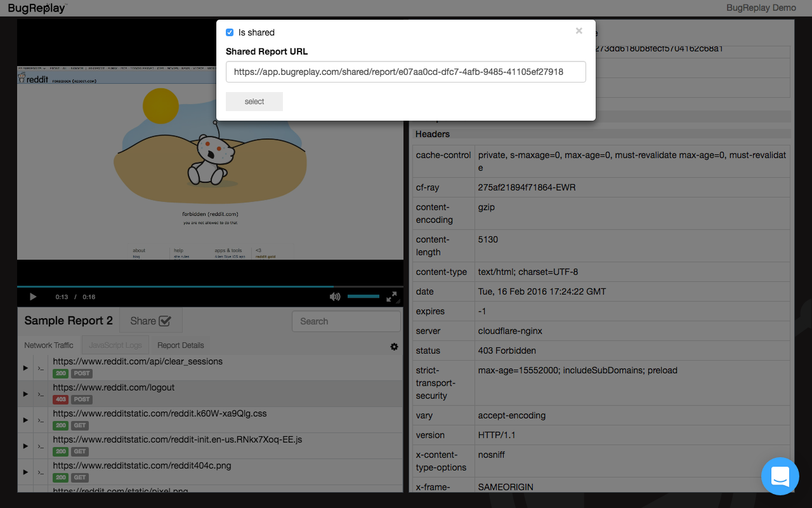812x508 pixels.
Task: Click the 0:13 / 0:16 video time display
Action: [x=75, y=297]
